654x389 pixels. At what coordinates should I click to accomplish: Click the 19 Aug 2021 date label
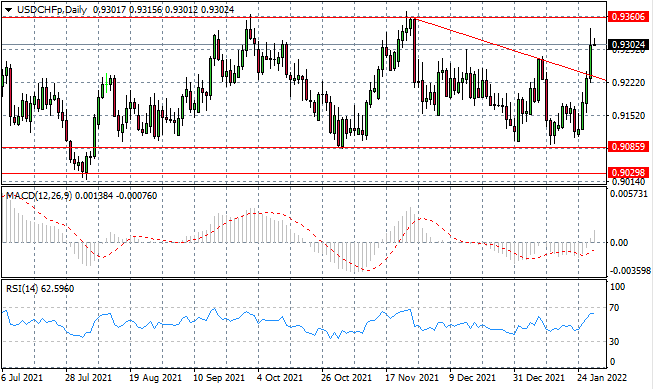coord(155,378)
